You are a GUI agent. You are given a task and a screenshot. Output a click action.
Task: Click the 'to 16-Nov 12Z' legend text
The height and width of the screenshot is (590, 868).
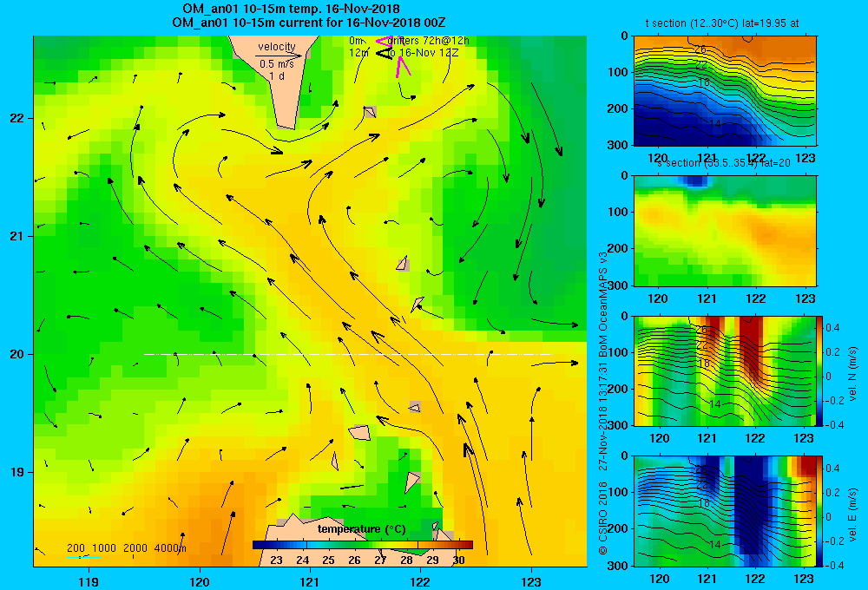pyautogui.click(x=423, y=53)
